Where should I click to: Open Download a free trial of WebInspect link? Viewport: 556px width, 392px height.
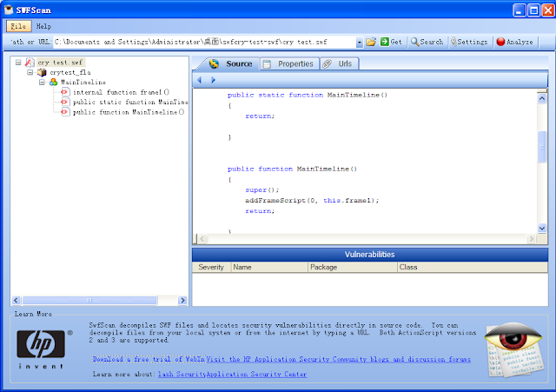click(x=149, y=359)
